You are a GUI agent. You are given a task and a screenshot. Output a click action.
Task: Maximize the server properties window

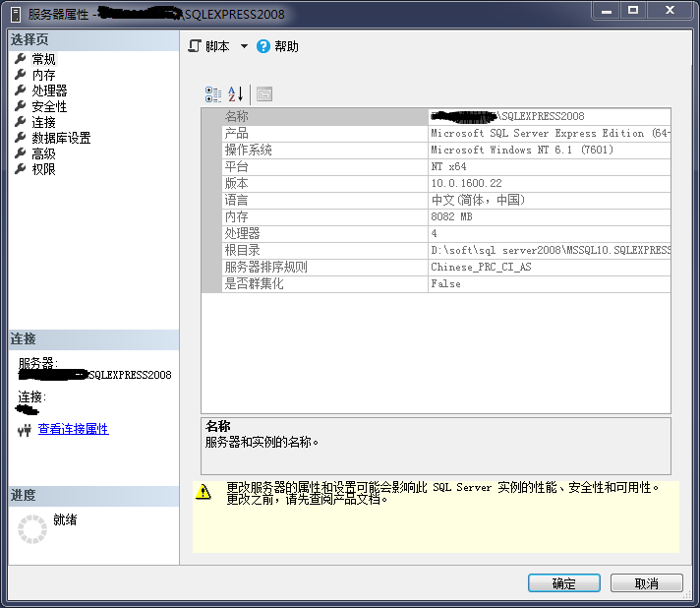click(633, 11)
